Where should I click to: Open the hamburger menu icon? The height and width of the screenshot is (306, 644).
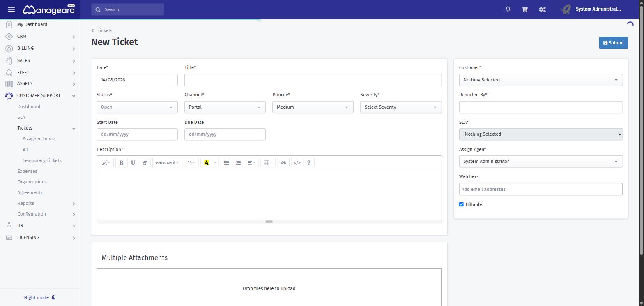tap(11, 9)
